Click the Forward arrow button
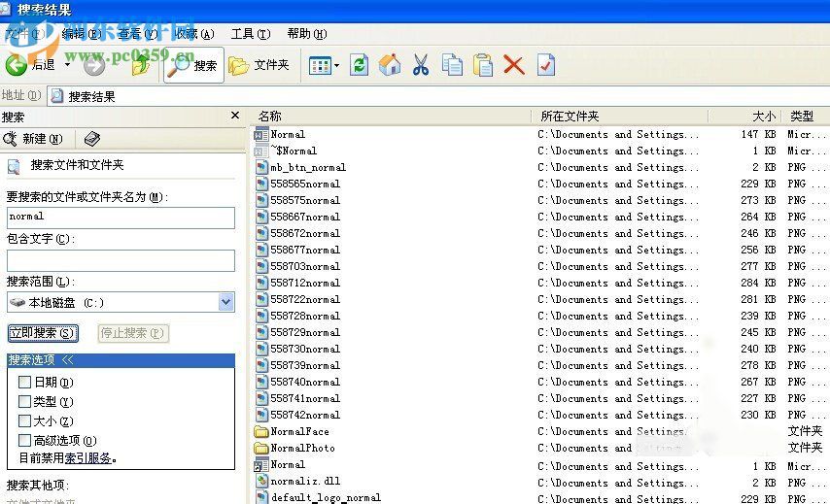 (94, 65)
